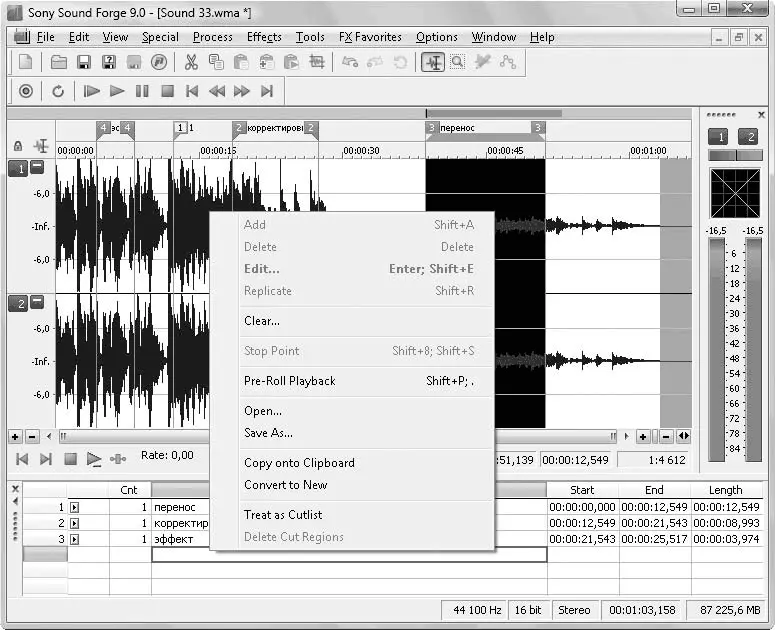Toggle channel 1 meter button

click(x=717, y=137)
